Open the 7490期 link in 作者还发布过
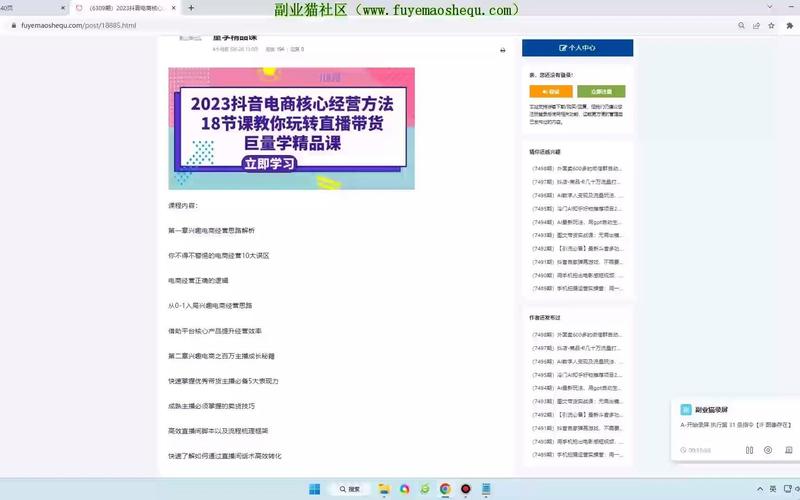The height and width of the screenshot is (500, 800). [577, 441]
